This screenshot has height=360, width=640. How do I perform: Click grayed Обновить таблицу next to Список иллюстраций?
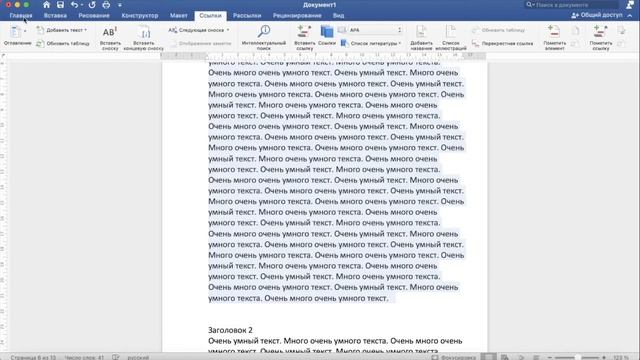[x=498, y=30]
